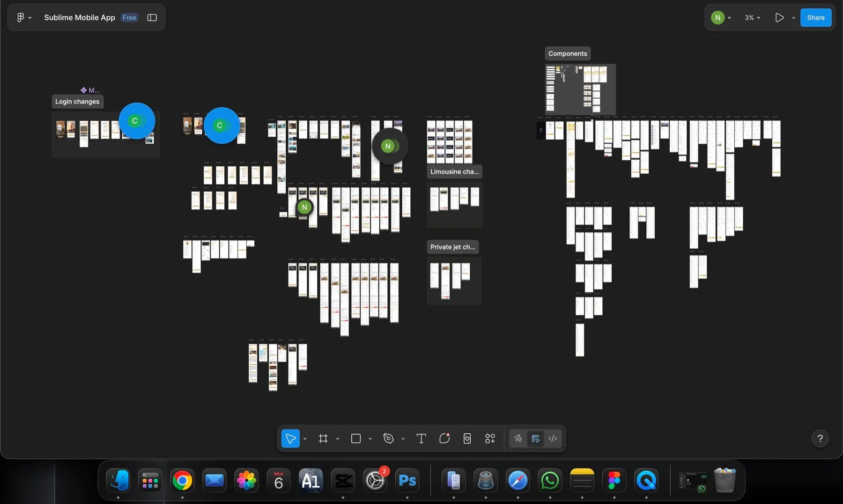This screenshot has height=504, width=843.
Task: Open the 3% zoom dropdown
Action: (x=752, y=18)
